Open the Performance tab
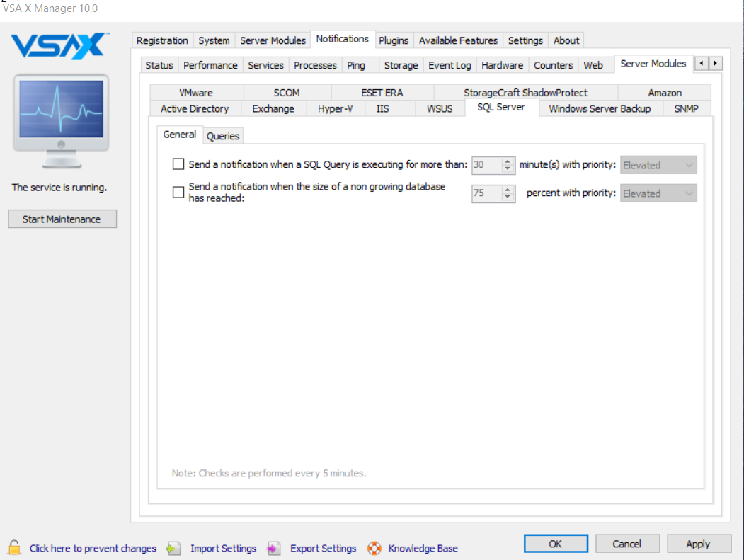The width and height of the screenshot is (744, 560). pos(210,65)
